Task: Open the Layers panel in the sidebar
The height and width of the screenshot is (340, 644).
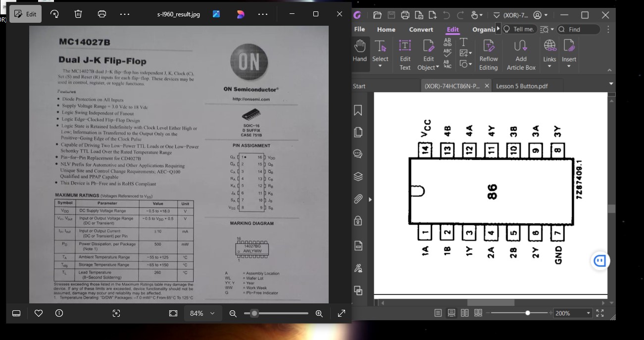Action: coord(358,177)
